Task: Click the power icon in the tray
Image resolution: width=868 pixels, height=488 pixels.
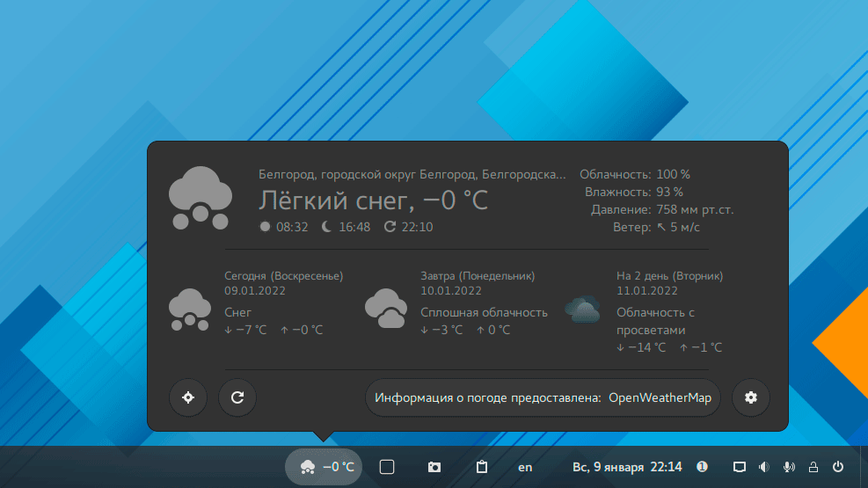Action: (838, 467)
